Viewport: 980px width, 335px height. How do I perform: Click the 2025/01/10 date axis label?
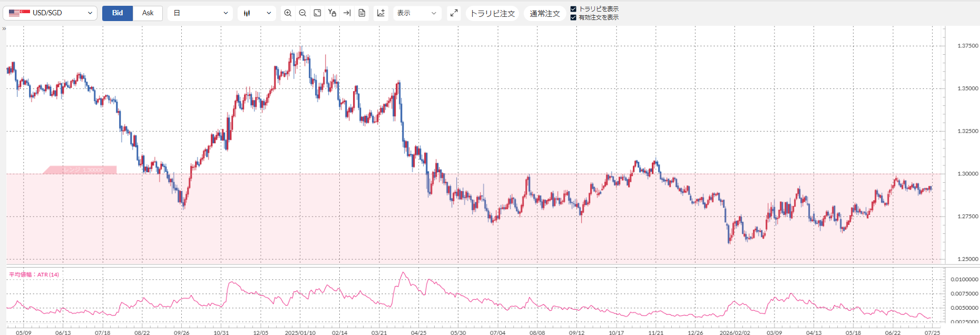click(x=300, y=332)
